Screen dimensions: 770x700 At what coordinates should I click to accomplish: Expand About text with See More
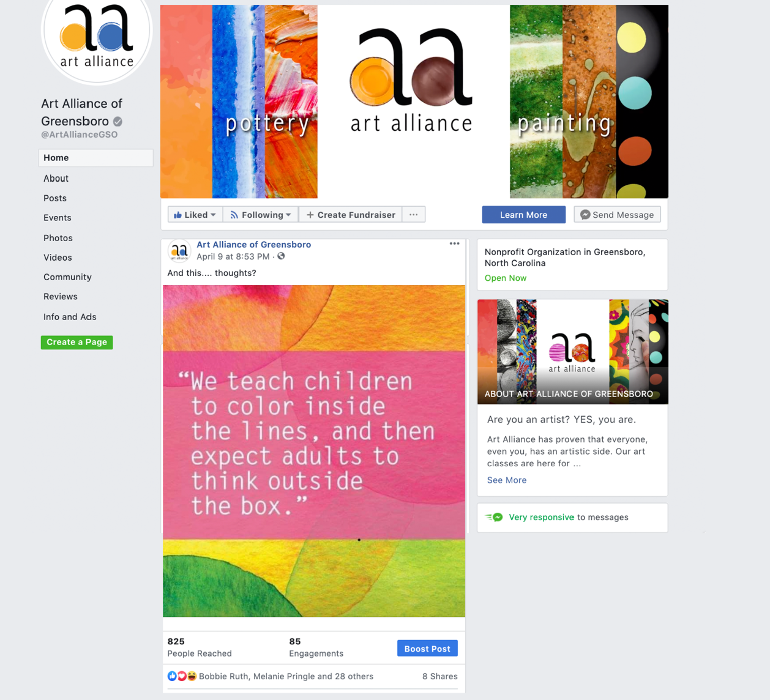[x=507, y=480]
